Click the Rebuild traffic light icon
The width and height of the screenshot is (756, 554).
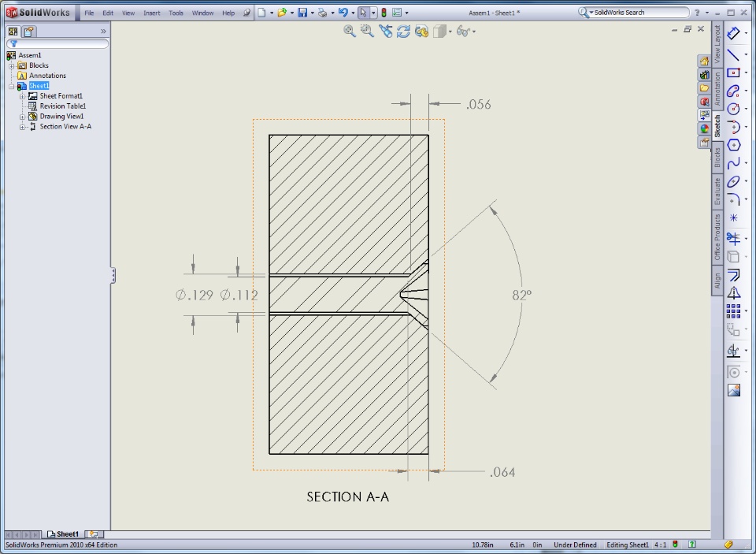[x=384, y=13]
